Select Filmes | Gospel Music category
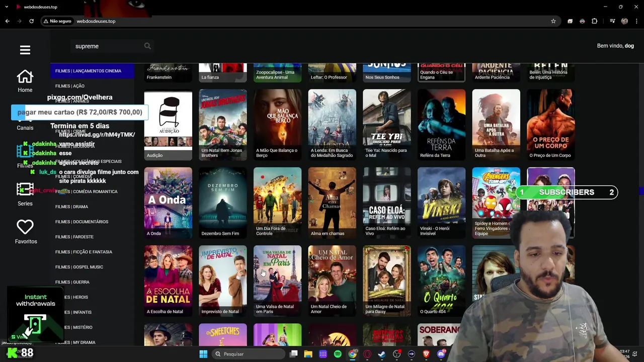The width and height of the screenshot is (644, 362). coord(92,267)
